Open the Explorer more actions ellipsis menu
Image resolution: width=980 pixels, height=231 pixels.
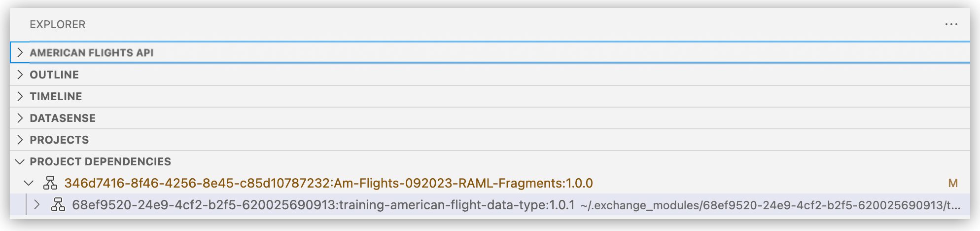(x=951, y=24)
